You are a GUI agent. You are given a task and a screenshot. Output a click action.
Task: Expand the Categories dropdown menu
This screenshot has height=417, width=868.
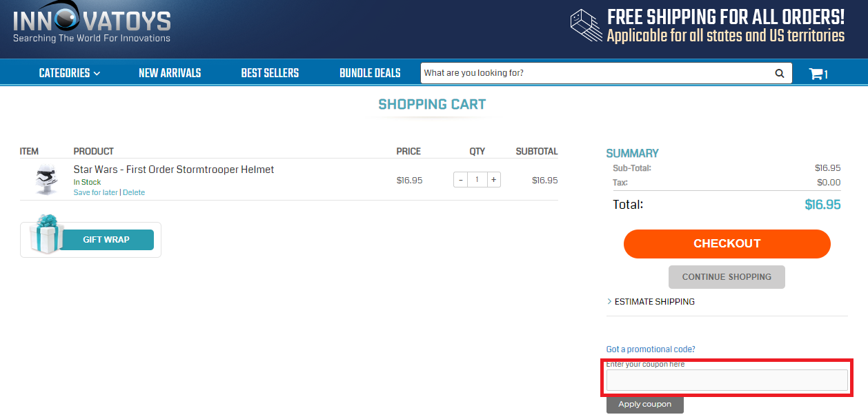coord(70,73)
